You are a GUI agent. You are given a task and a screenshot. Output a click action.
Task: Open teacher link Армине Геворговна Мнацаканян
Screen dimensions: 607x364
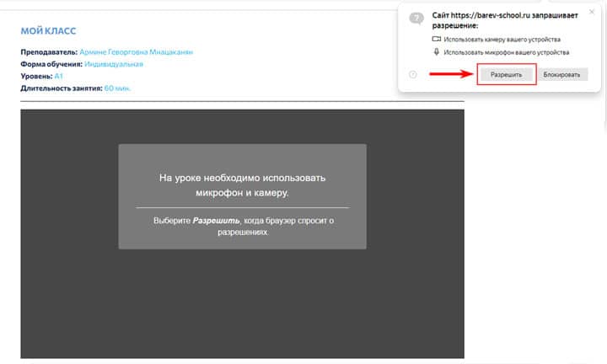(137, 52)
